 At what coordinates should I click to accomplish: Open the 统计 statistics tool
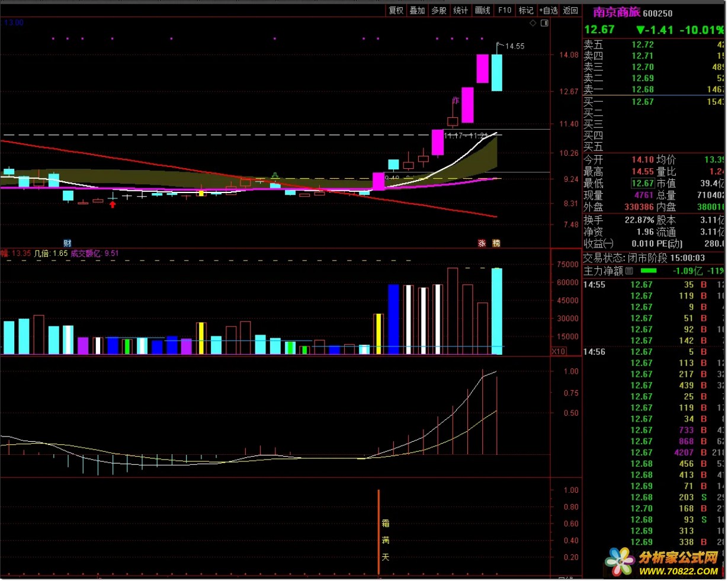pyautogui.click(x=460, y=10)
